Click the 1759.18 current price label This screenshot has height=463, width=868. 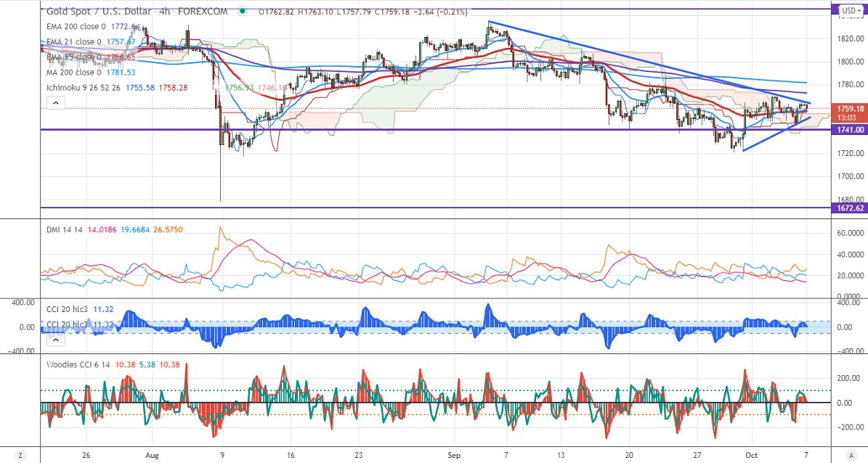[851, 109]
